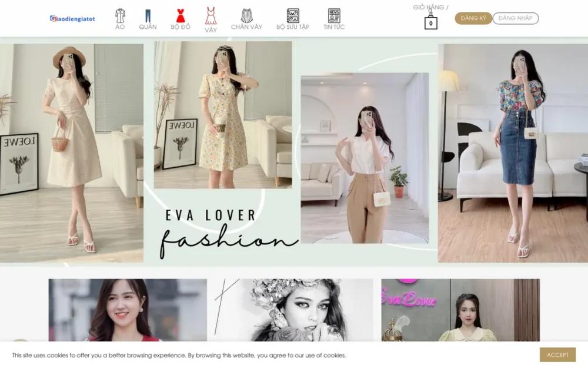The width and height of the screenshot is (588, 368).
Task: Select the QUẦN pants icon
Action: pyautogui.click(x=148, y=16)
